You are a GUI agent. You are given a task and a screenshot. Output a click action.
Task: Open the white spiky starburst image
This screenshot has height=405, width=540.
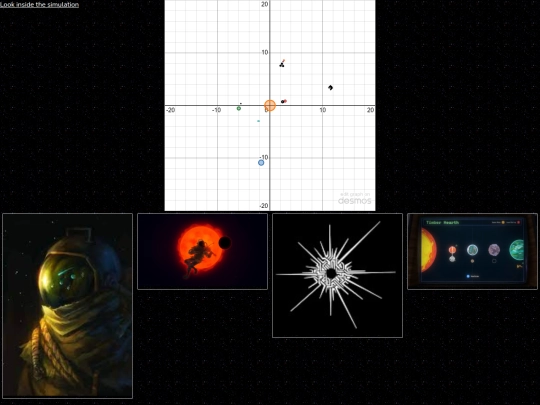[338, 276]
